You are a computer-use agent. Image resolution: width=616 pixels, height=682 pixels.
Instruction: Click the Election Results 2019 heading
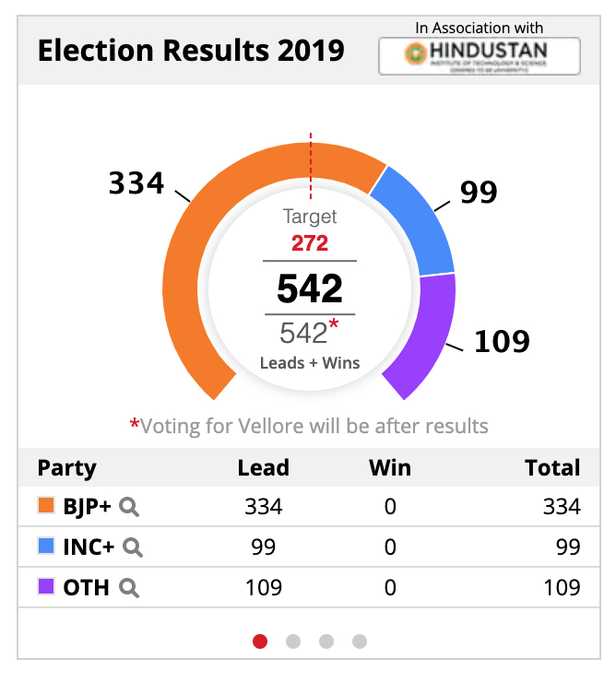[x=191, y=51]
